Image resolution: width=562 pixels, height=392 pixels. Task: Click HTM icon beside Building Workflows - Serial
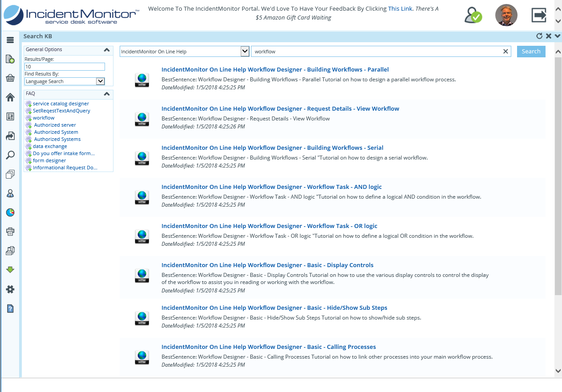(x=142, y=158)
